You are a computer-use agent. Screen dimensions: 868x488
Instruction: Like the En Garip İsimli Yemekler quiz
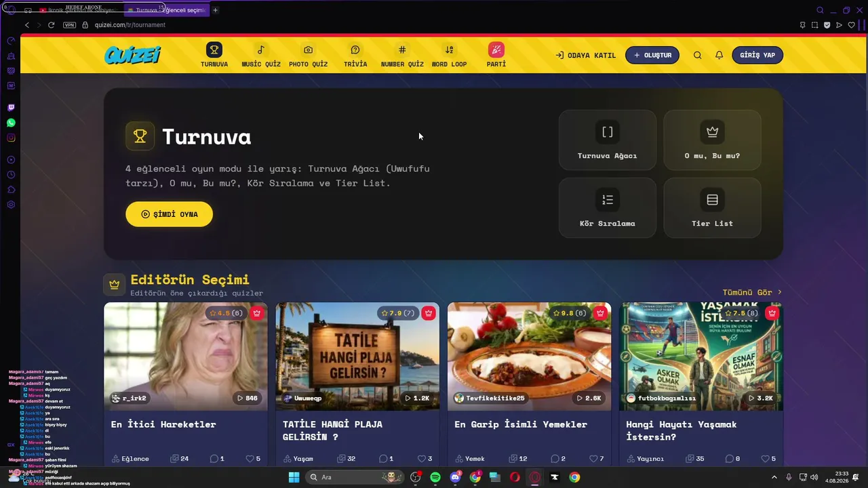pyautogui.click(x=596, y=459)
